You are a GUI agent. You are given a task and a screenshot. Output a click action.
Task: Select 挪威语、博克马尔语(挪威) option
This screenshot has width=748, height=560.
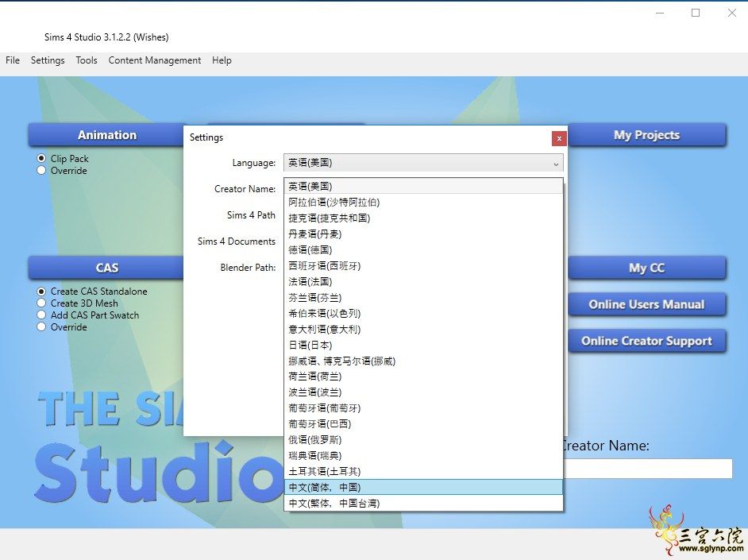[x=423, y=361]
